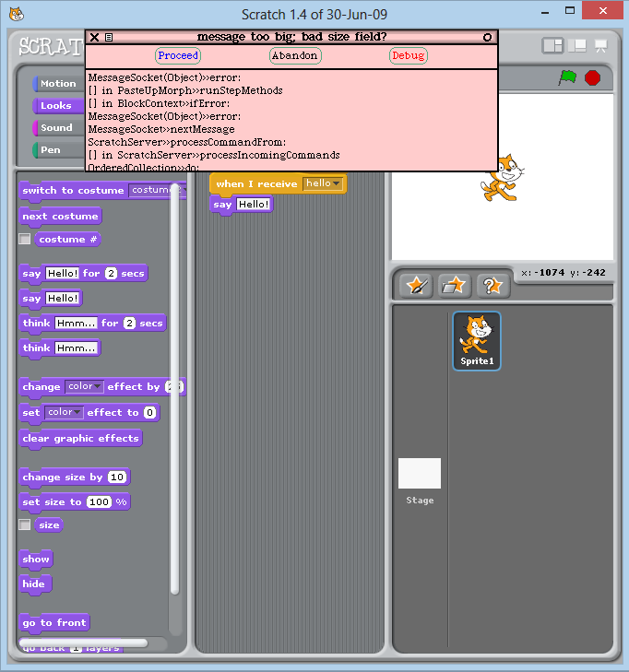Click the Abandon button
The height and width of the screenshot is (672, 629).
[x=295, y=55]
